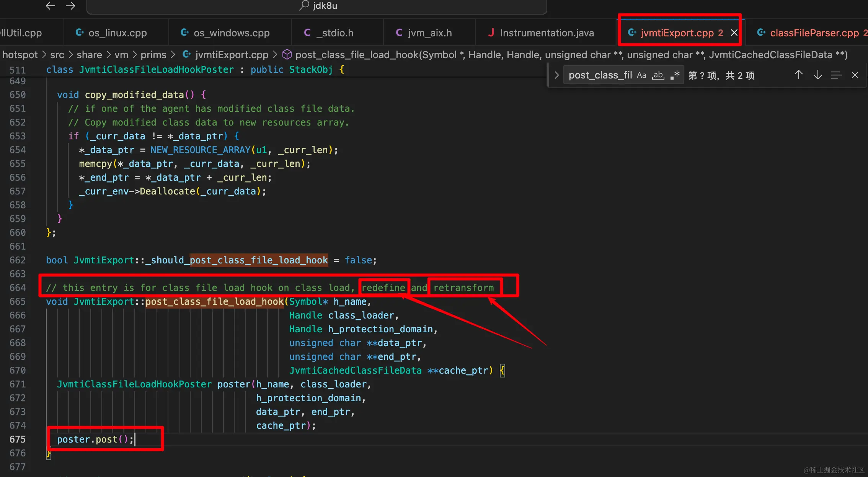Go to next find match arrow
This screenshot has width=868, height=477.
[817, 75]
